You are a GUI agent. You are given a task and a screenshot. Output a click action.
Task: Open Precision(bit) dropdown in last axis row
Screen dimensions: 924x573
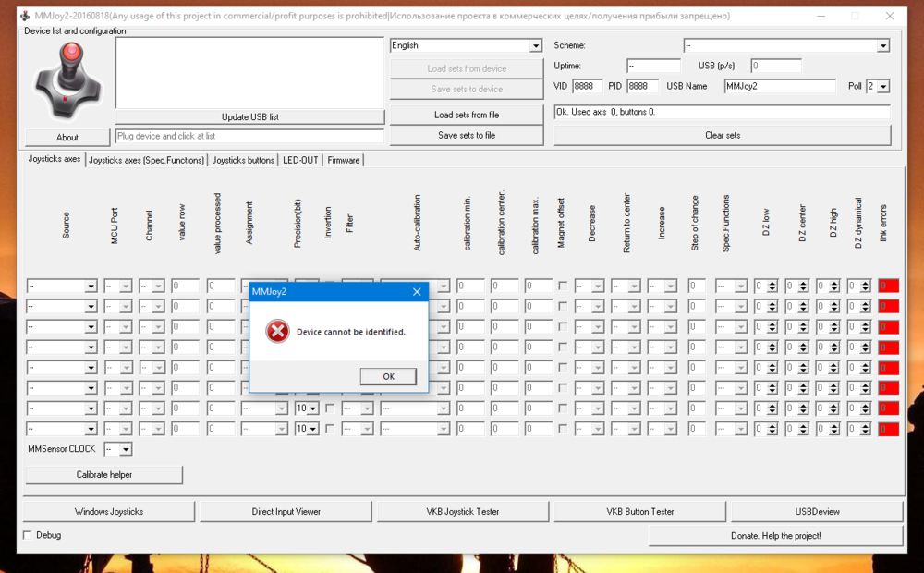313,429
